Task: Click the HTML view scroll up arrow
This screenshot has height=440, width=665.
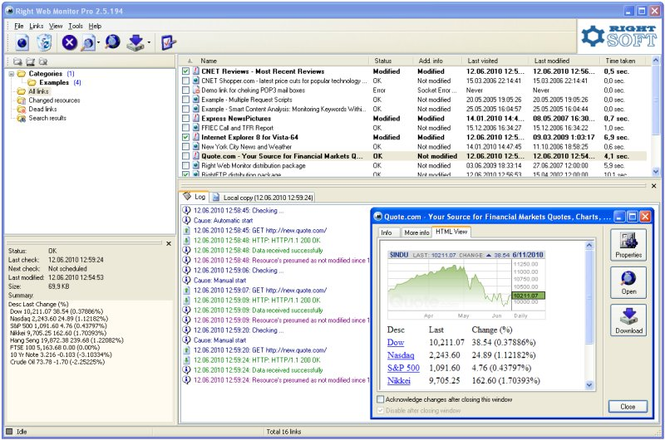Action: pyautogui.click(x=589, y=245)
